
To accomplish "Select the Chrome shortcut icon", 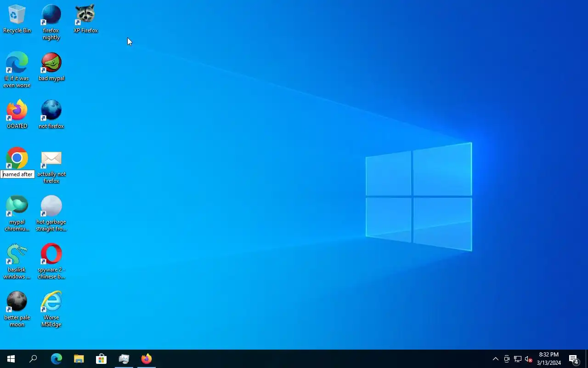I will coord(17,158).
